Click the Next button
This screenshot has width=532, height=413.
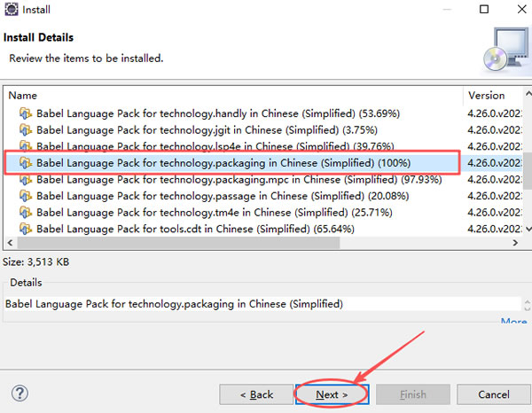click(332, 394)
